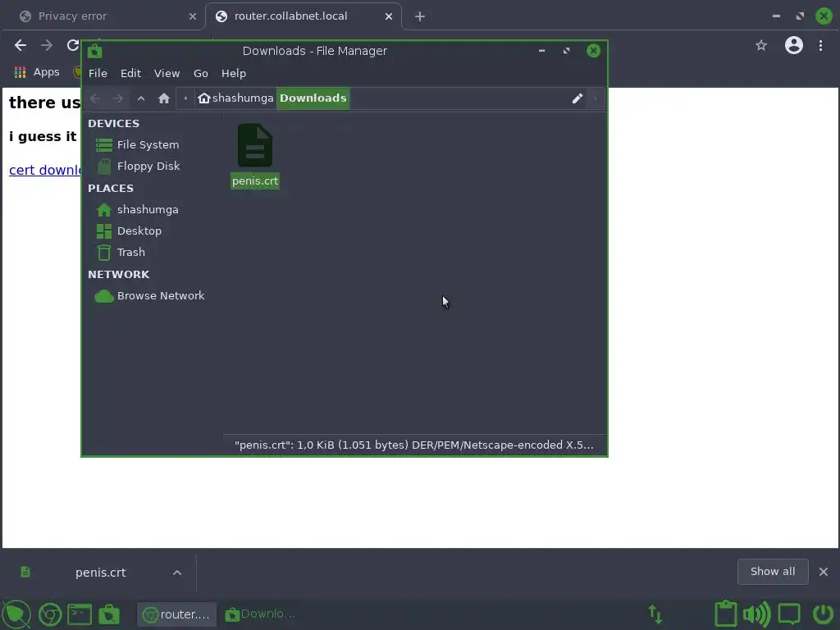Launch Chromium from the taskbar
Screen dimensions: 840x630
pos(50,614)
